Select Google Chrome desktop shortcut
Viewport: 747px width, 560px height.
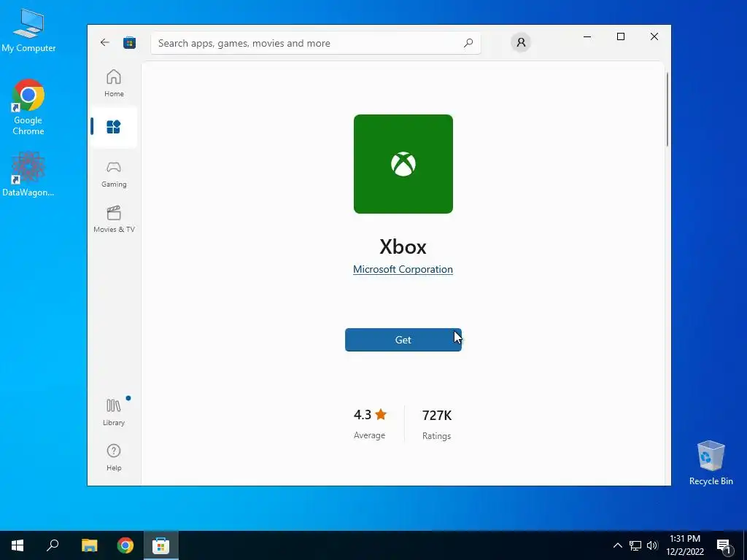(x=28, y=108)
